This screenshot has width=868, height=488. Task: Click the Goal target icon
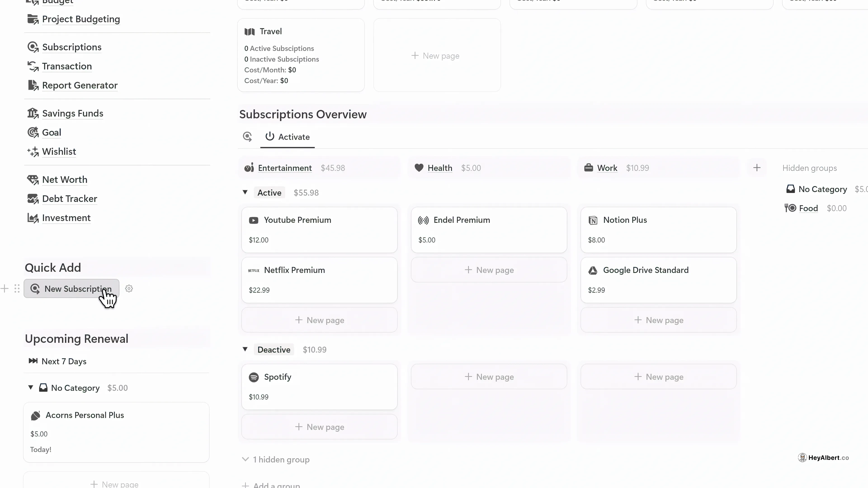point(33,132)
